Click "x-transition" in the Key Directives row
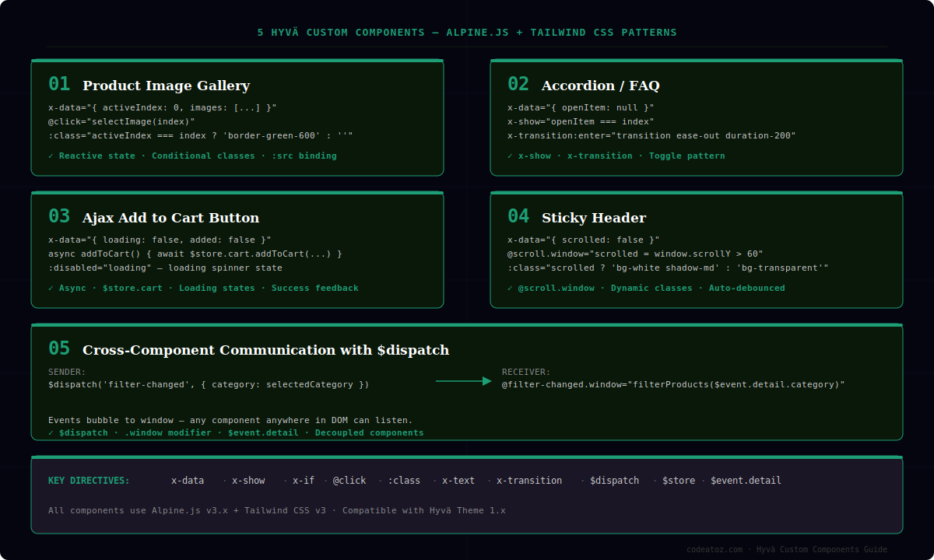The height and width of the screenshot is (560, 934). 529,481
